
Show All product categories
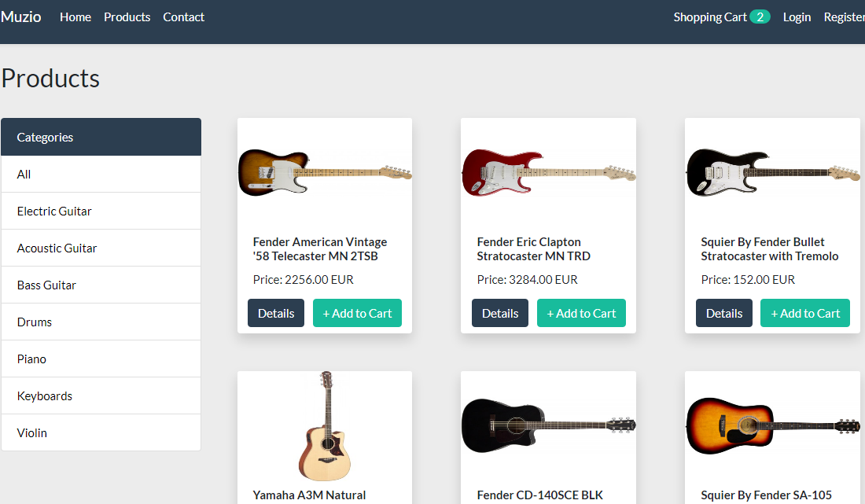pyautogui.click(x=101, y=175)
